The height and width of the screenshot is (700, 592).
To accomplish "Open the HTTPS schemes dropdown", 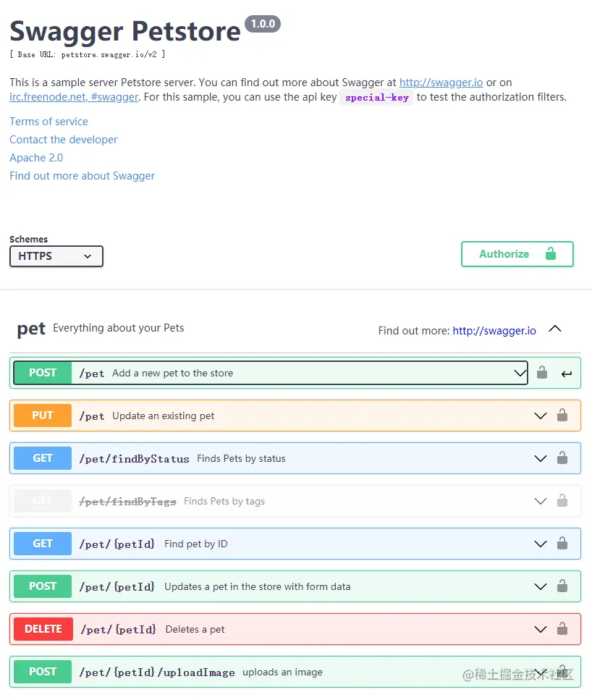I will point(56,256).
